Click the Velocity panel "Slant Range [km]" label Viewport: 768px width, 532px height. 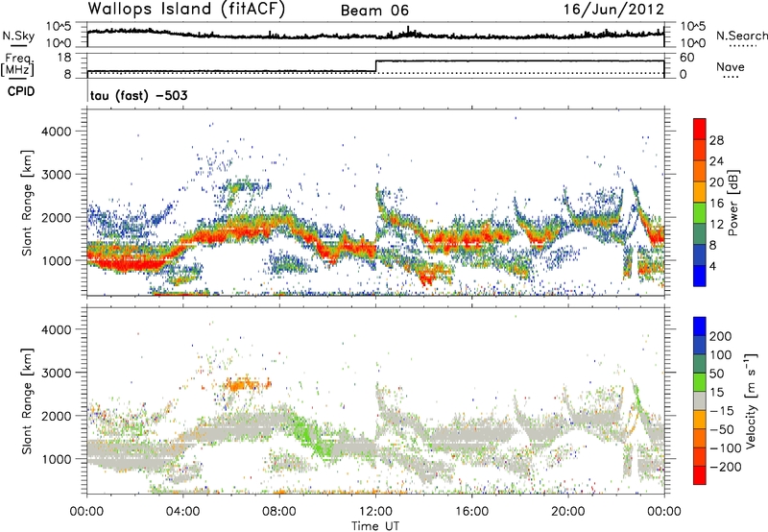click(x=27, y=401)
